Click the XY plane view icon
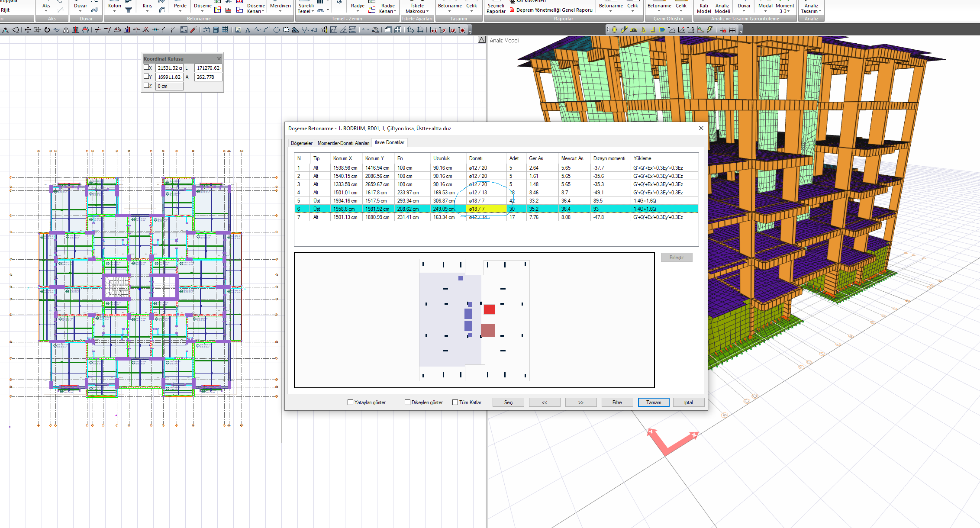This screenshot has height=528, width=980. click(433, 30)
